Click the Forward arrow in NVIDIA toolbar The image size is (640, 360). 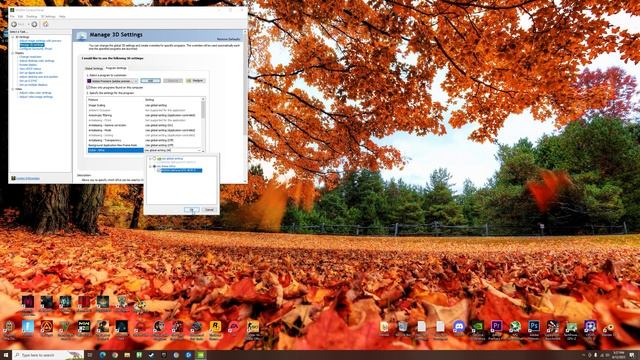[34, 24]
